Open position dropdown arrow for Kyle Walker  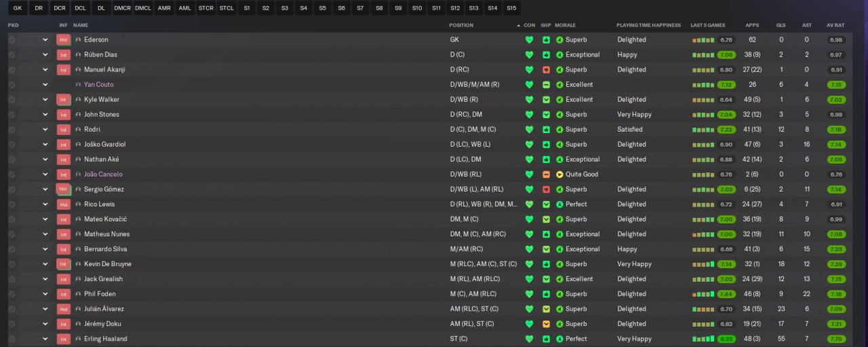pyautogui.click(x=45, y=100)
